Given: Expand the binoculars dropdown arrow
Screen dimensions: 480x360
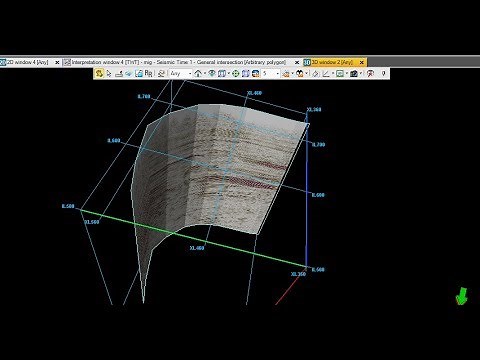Looking at the screenshot, I should pos(306,74).
